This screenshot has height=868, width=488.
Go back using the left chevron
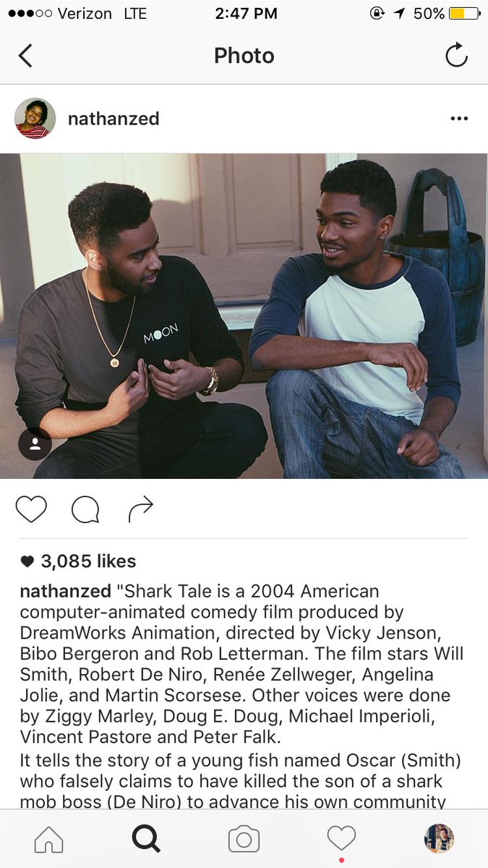25,56
